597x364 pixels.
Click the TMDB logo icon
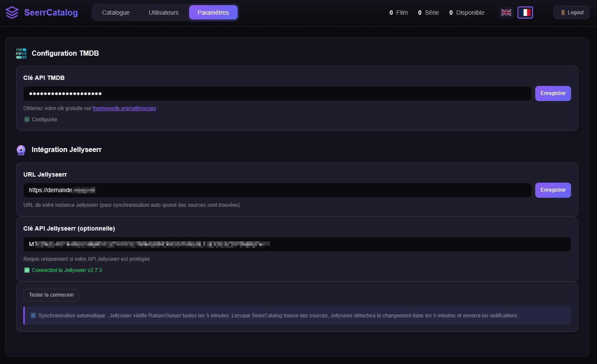pos(21,53)
